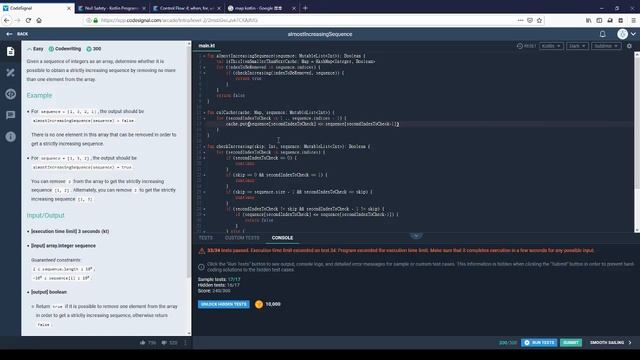The image size is (640, 360).
Task: Expand the profile menu chevron
Action: 633,34
